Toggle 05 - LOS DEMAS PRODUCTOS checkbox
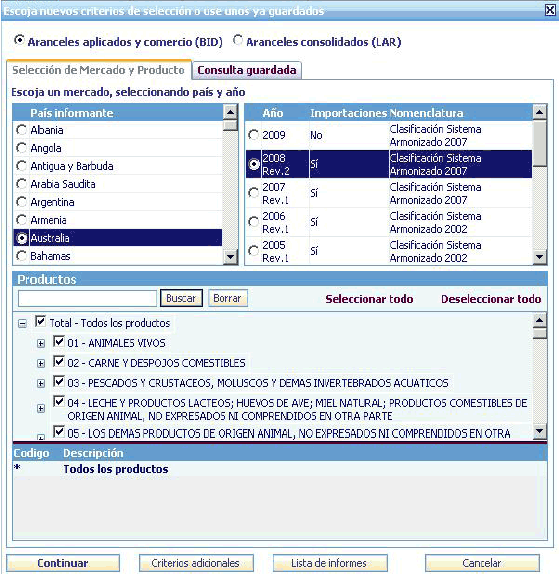The height and width of the screenshot is (574, 560). coord(59,432)
